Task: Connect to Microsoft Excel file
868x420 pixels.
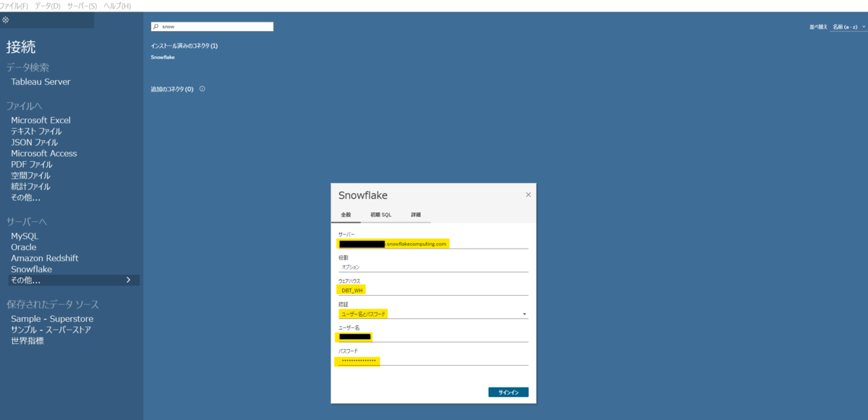Action: [x=41, y=120]
